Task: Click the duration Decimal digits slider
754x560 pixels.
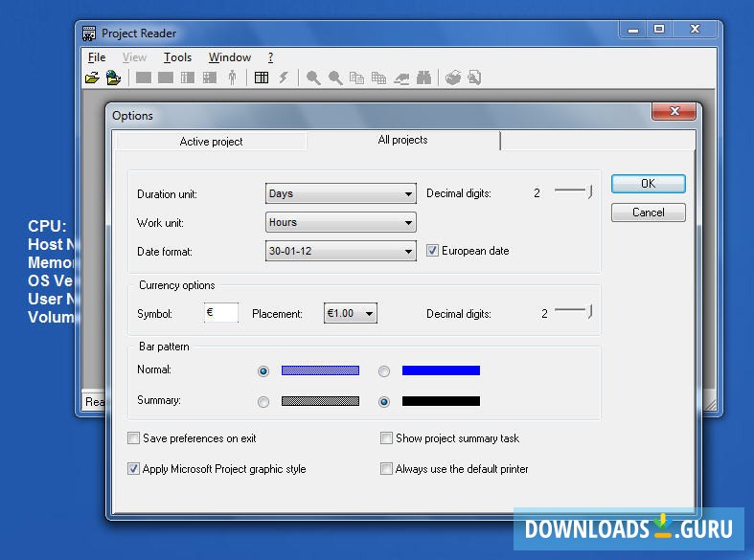Action: pyautogui.click(x=573, y=192)
